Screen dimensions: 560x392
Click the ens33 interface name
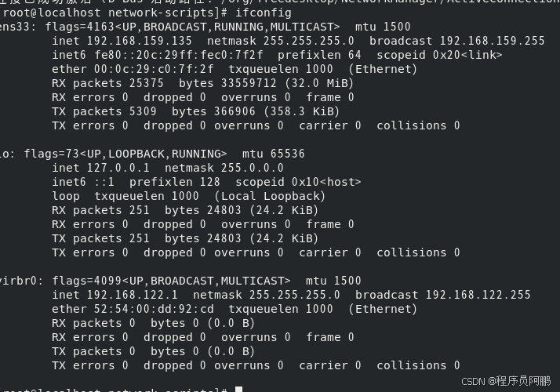16,27
